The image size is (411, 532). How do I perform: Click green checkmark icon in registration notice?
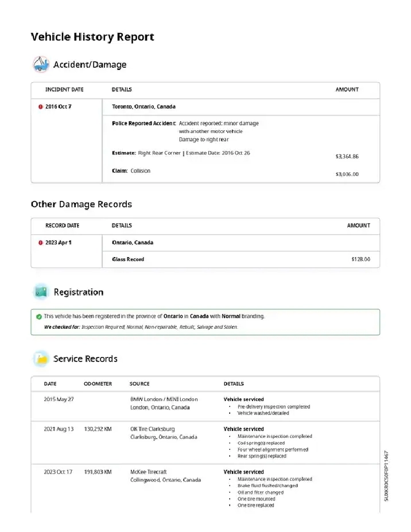[x=38, y=316]
